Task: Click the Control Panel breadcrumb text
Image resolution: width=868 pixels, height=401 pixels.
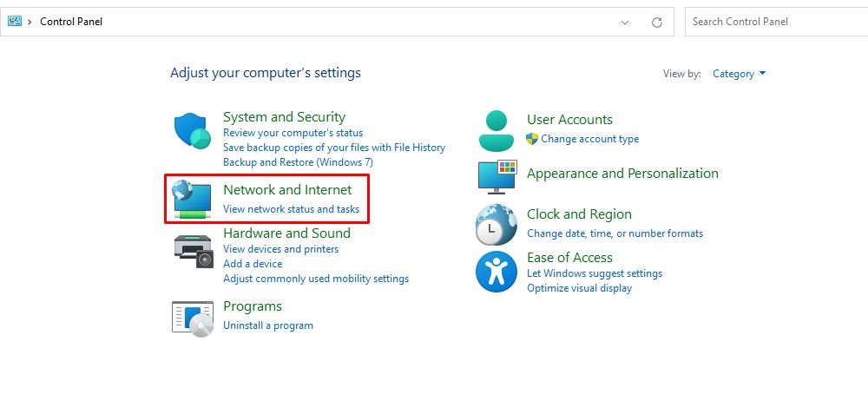Action: (x=71, y=22)
